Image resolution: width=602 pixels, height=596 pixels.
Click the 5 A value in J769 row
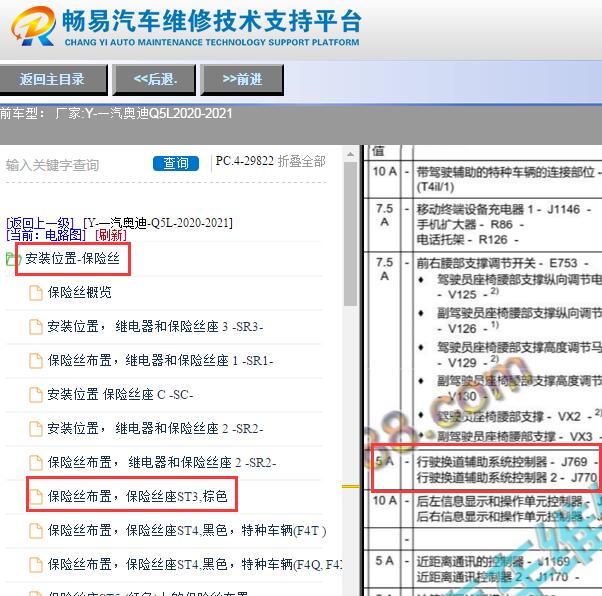click(384, 461)
